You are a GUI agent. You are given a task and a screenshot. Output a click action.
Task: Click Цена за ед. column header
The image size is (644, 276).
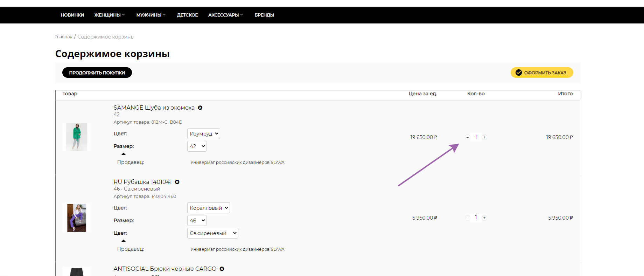pyautogui.click(x=423, y=94)
